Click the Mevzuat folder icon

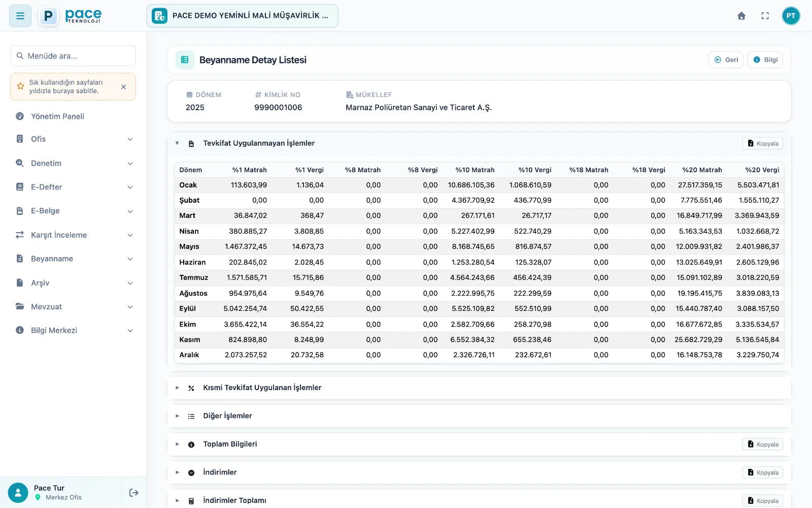tap(20, 307)
